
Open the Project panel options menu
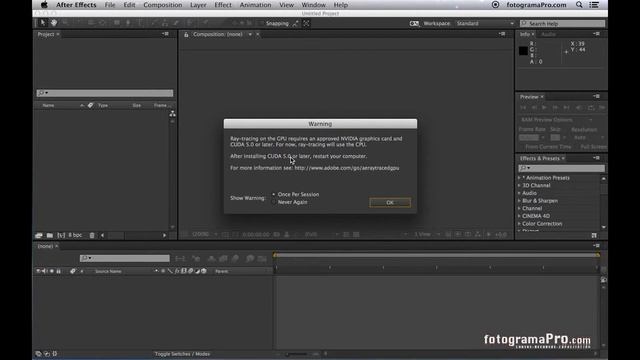point(165,34)
